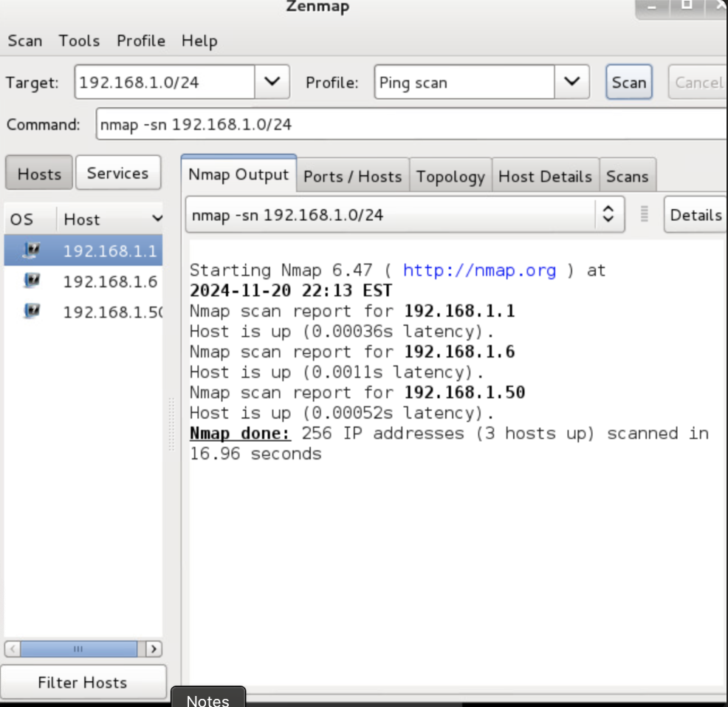The image size is (728, 707).
Task: Open the http://nmap.org link
Action: pos(480,270)
